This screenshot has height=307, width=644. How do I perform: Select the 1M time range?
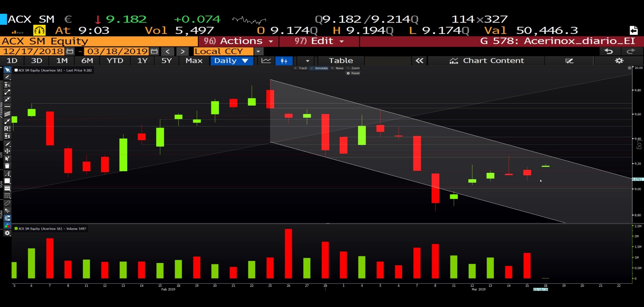pos(62,61)
